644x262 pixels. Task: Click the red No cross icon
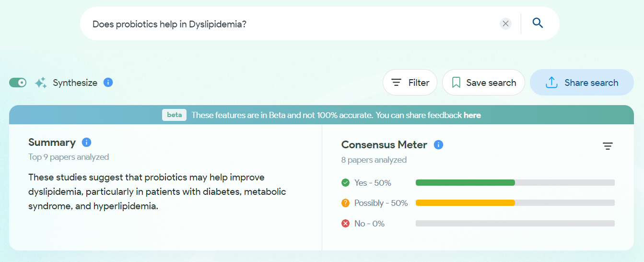point(345,224)
